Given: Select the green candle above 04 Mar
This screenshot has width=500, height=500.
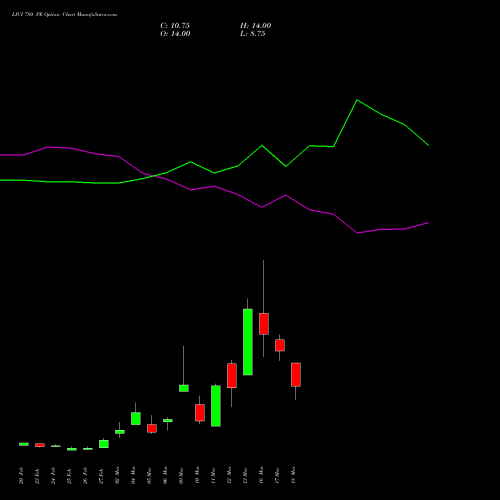Looking at the screenshot, I should coord(136,418).
